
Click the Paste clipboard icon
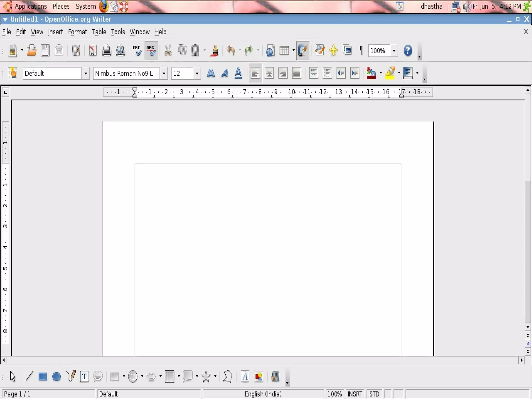click(195, 50)
